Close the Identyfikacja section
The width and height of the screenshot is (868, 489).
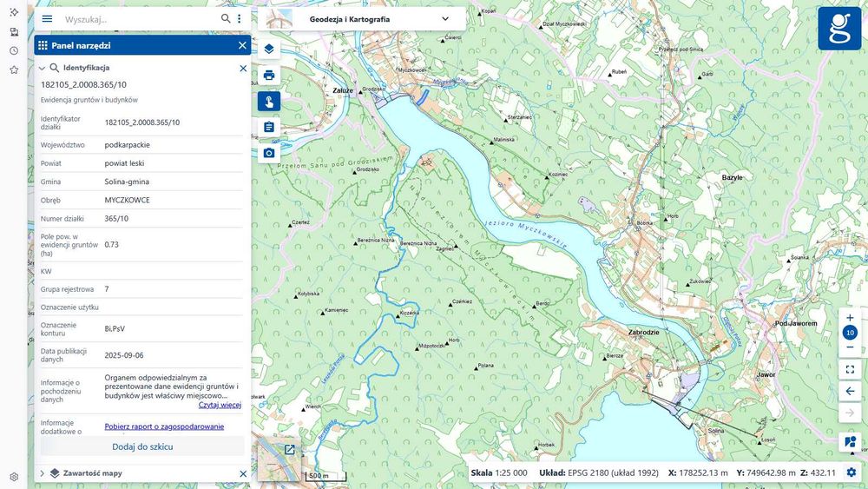click(x=243, y=68)
